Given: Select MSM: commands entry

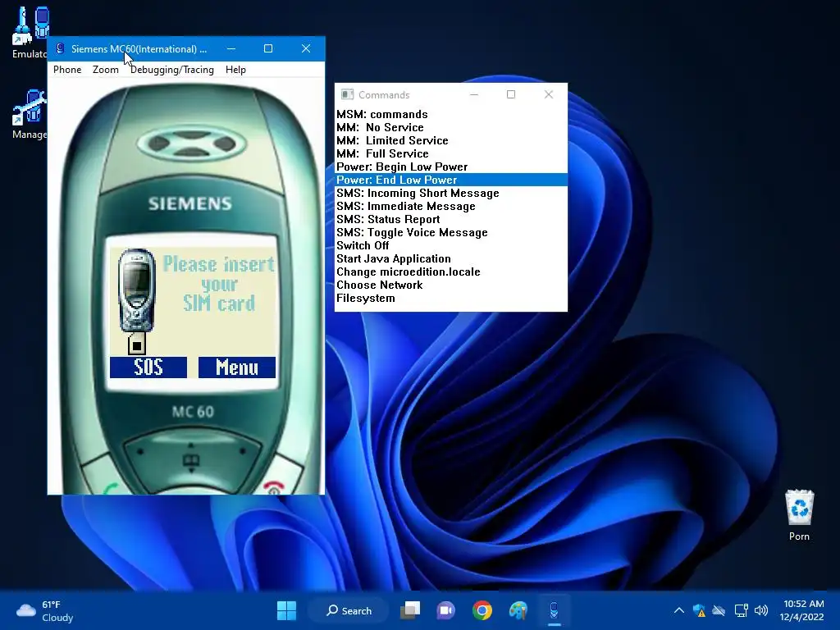Looking at the screenshot, I should coord(451,114).
